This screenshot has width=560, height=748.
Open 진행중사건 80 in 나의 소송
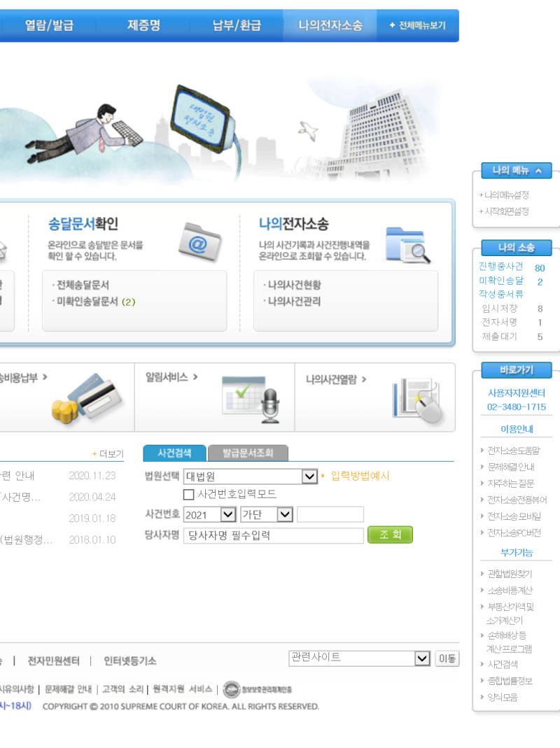pyautogui.click(x=511, y=267)
